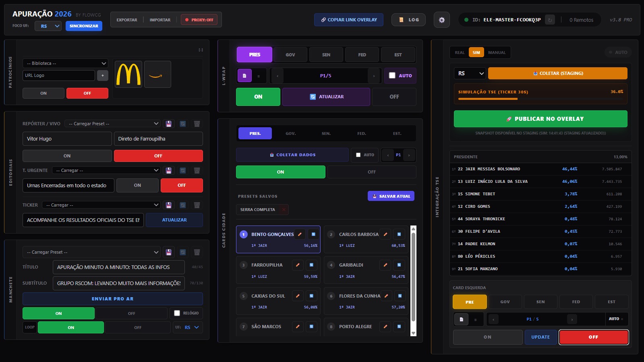Check the AUTO box in Cards Cidade
The height and width of the screenshot is (362, 644).
(x=358, y=155)
